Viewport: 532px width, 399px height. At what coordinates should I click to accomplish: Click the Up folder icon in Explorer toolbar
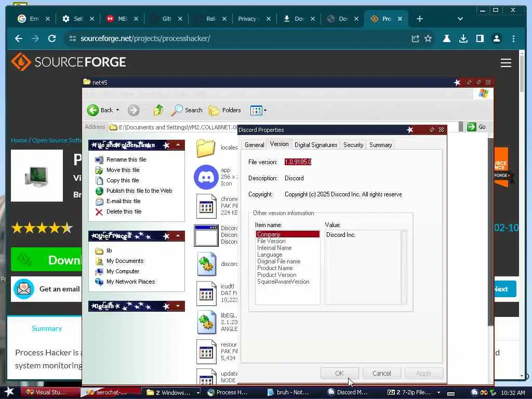pyautogui.click(x=158, y=110)
